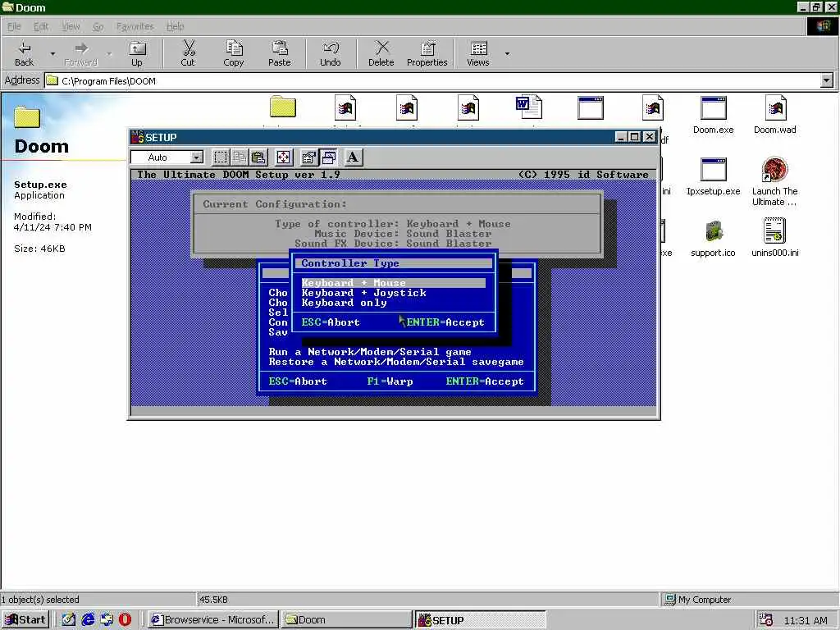840x630 pixels.
Task: Open Properties from the Explorer toolbar
Action: [427, 53]
